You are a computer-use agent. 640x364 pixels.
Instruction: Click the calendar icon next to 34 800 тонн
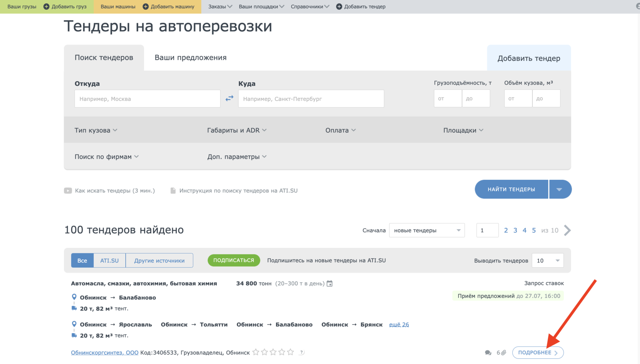click(x=330, y=283)
